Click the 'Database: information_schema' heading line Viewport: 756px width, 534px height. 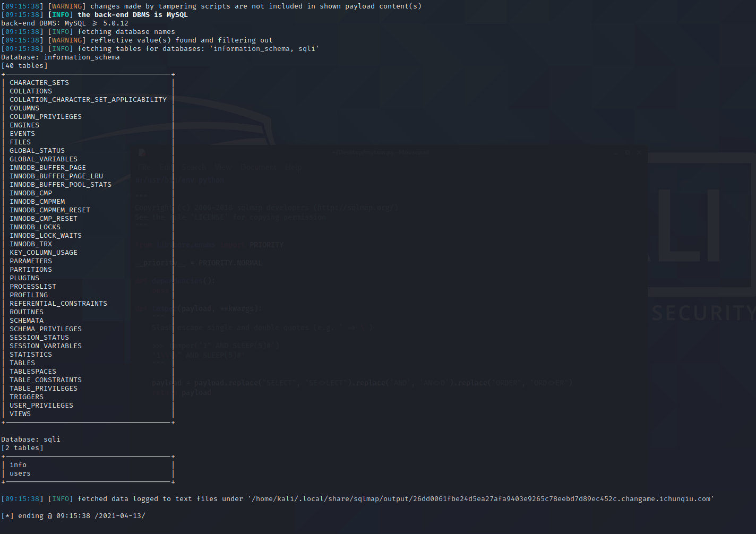coord(61,57)
